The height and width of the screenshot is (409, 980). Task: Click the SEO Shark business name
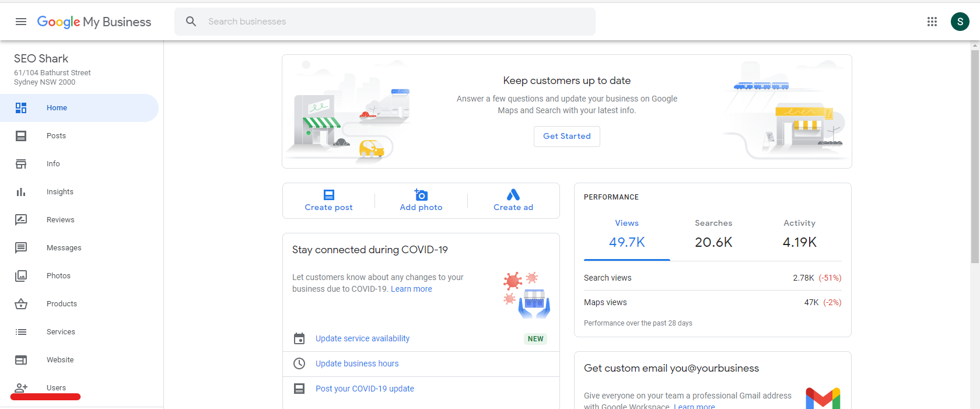coord(41,58)
